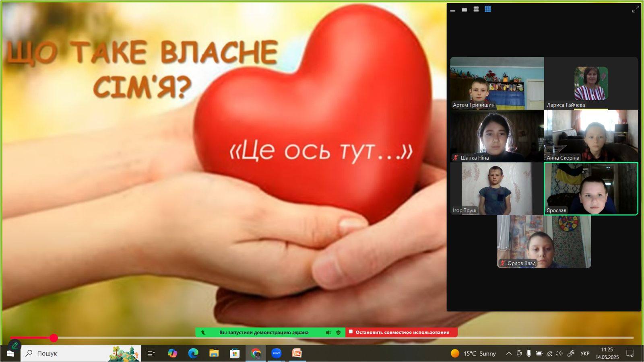Image resolution: width=644 pixels, height=362 pixels.
Task: Open the Windows Start menu
Action: [10, 354]
